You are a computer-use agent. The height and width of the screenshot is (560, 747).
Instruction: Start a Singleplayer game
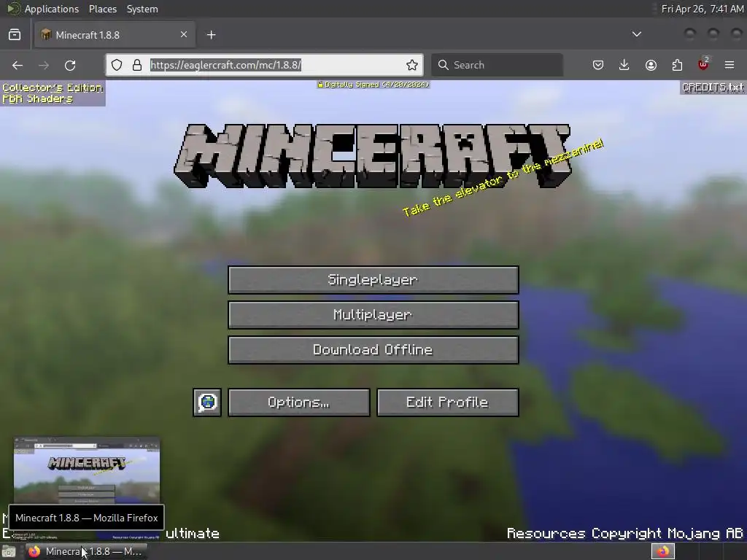[373, 280]
